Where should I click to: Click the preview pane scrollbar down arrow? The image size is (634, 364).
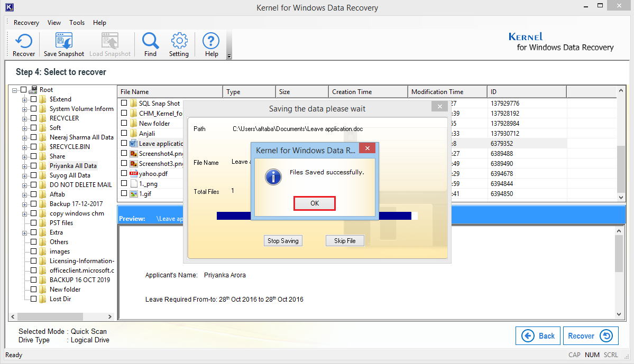pyautogui.click(x=619, y=314)
